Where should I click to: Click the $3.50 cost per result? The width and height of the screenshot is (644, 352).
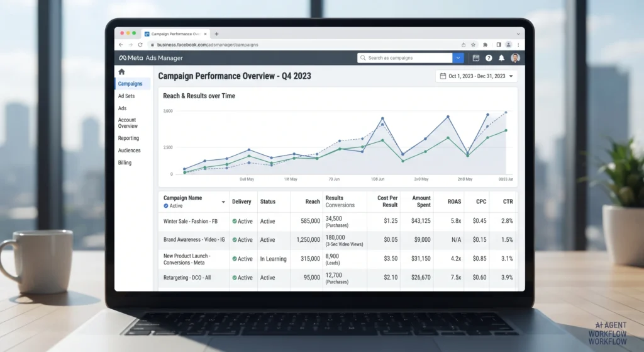[391, 259]
